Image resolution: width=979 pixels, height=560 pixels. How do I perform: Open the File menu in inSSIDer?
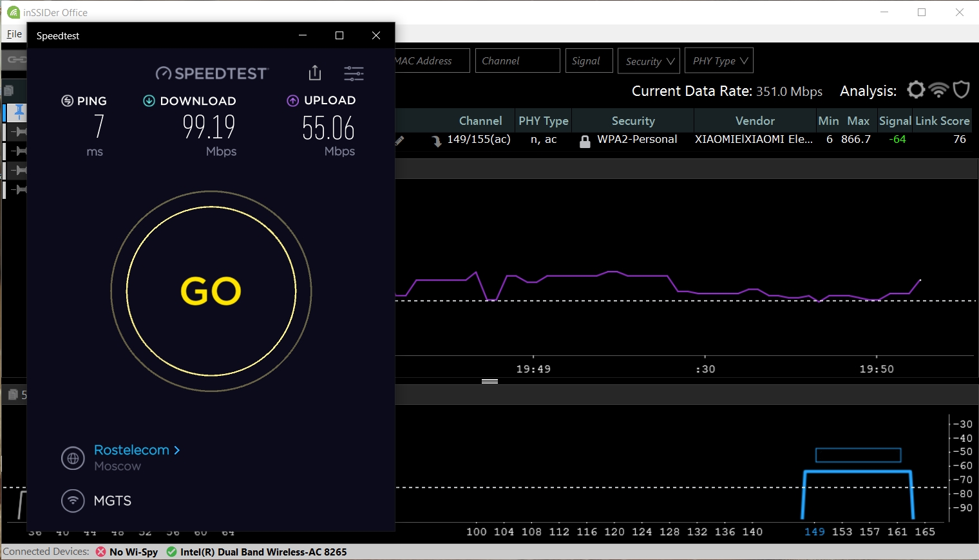coord(14,34)
